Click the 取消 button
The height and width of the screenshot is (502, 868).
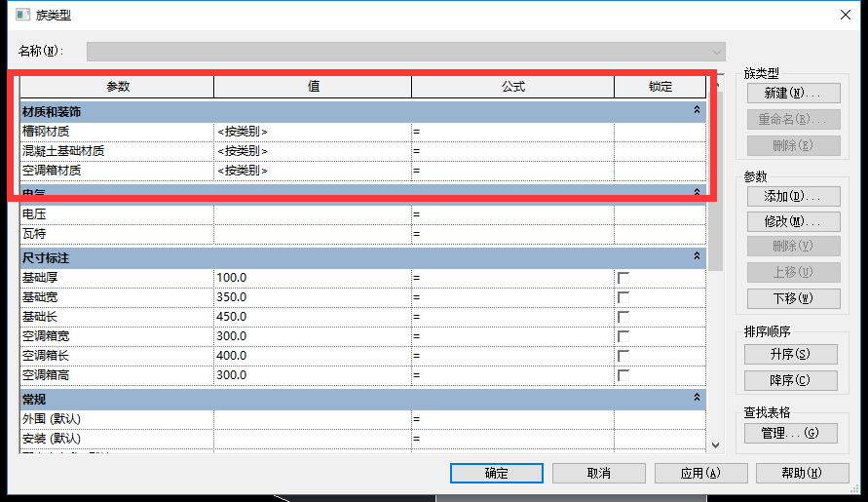pyautogui.click(x=599, y=473)
